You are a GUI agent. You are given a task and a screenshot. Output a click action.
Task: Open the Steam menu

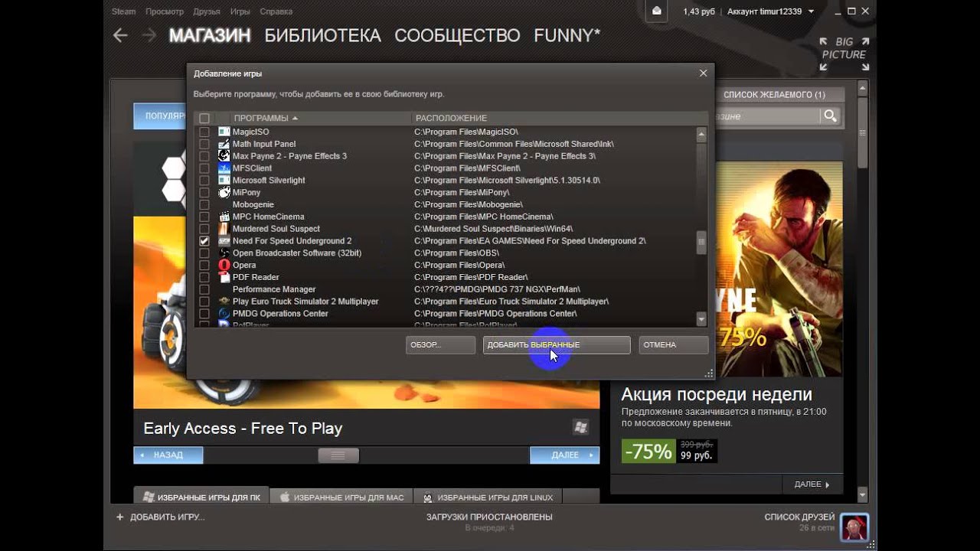coord(123,11)
